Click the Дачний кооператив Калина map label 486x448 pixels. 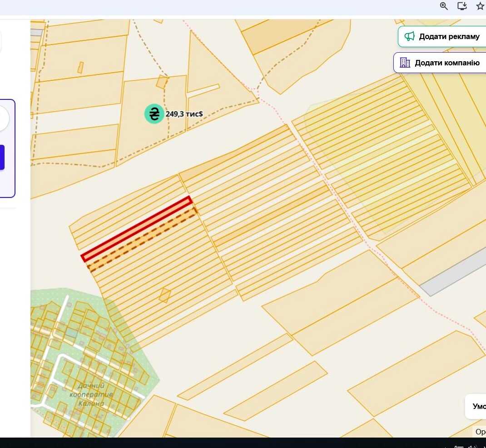tap(91, 394)
